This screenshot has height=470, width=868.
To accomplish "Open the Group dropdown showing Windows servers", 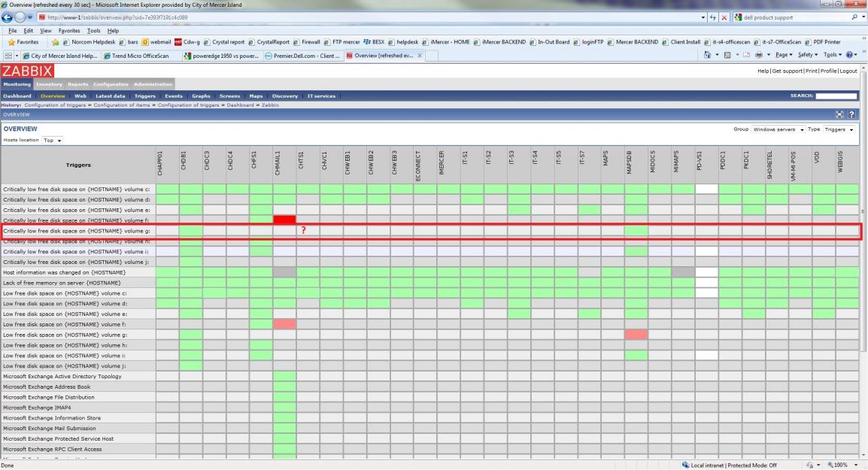I will 778,129.
